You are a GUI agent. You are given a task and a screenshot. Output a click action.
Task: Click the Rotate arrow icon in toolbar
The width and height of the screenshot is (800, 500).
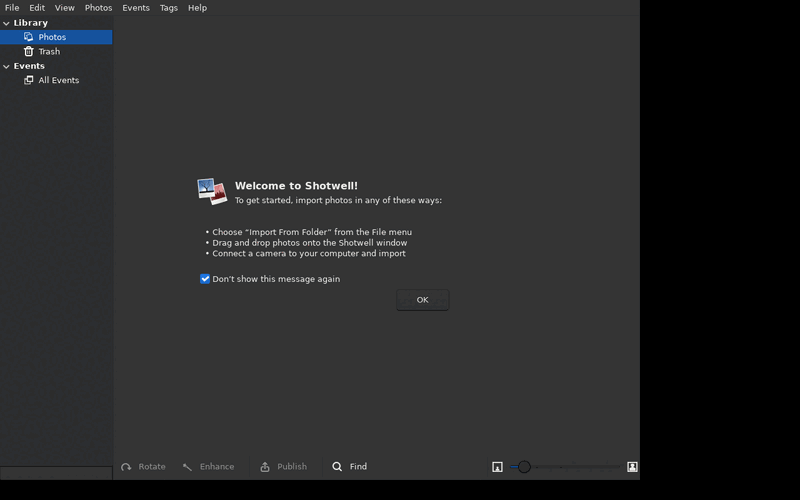(x=126, y=467)
